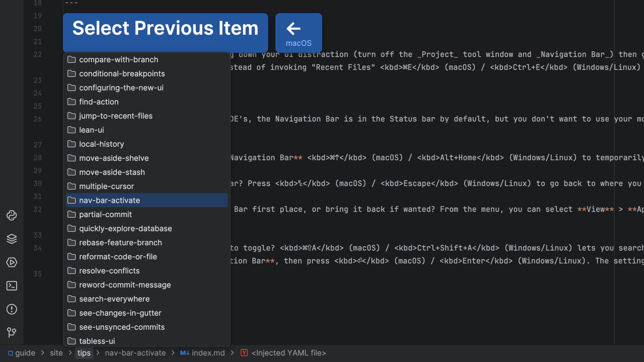Expand chevron after guide breadcrumb
The height and width of the screenshot is (362, 644).
click(x=43, y=353)
